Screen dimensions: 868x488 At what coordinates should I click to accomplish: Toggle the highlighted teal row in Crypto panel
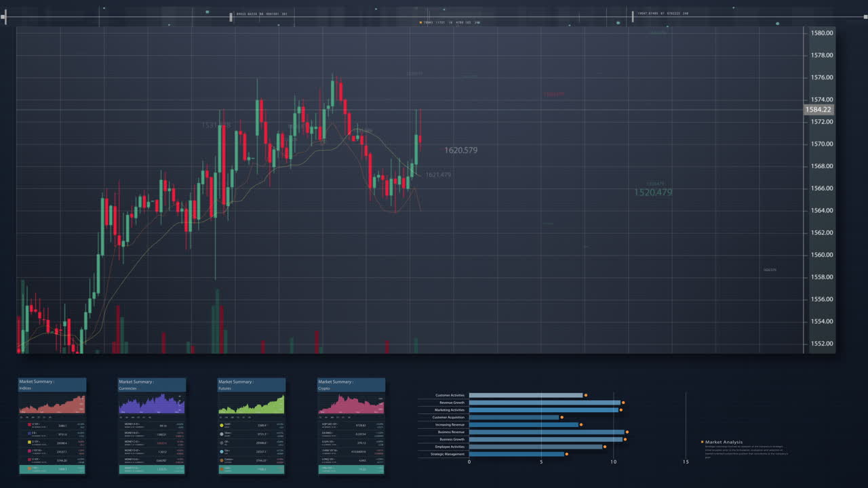351,469
